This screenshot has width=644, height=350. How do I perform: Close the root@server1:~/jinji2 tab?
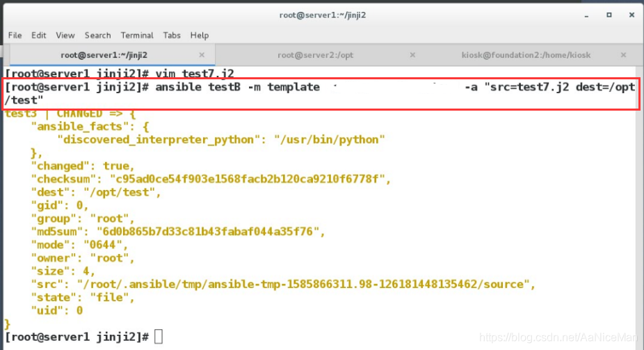pyautogui.click(x=202, y=55)
